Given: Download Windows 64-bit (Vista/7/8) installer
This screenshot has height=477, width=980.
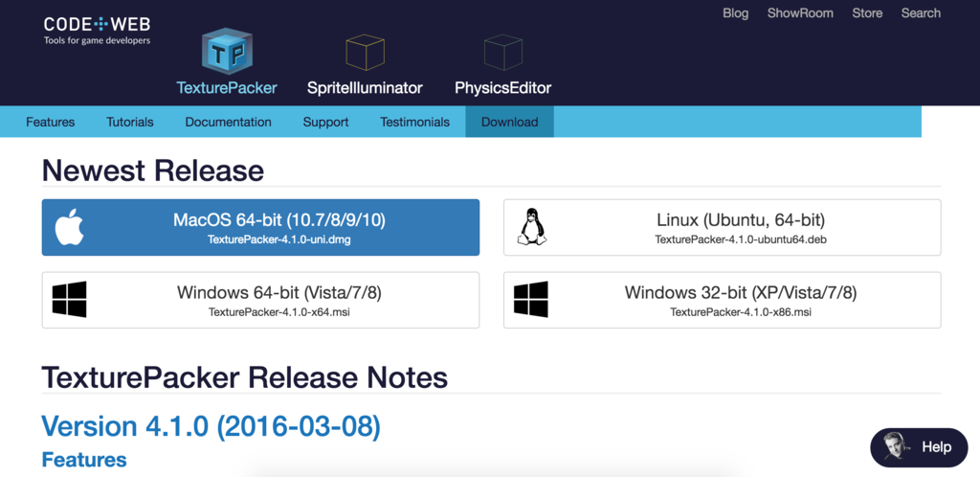Looking at the screenshot, I should pos(260,300).
